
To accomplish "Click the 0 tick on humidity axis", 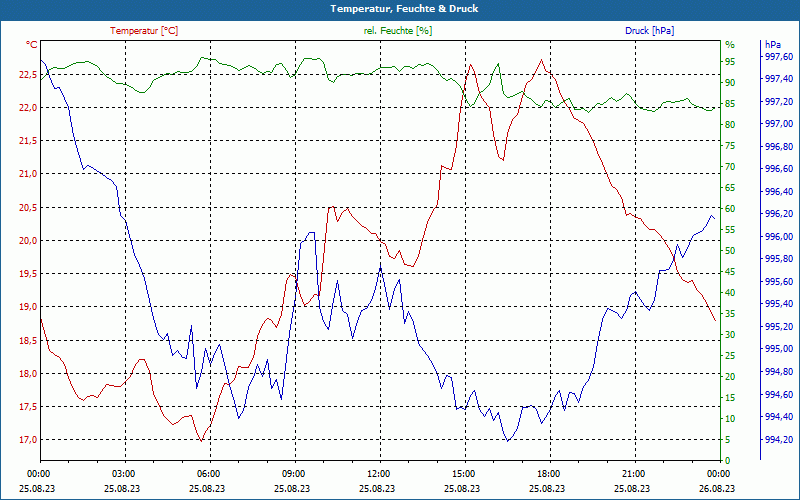I will pyautogui.click(x=728, y=461).
